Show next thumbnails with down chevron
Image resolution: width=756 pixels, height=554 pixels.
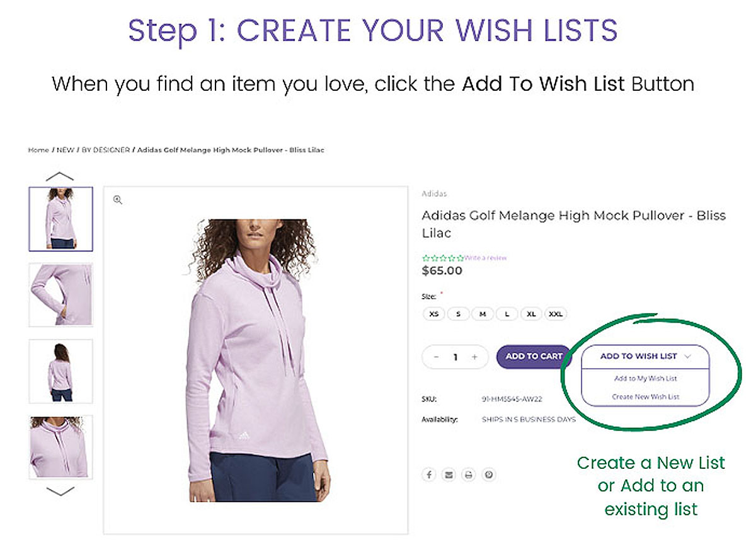pos(60,490)
